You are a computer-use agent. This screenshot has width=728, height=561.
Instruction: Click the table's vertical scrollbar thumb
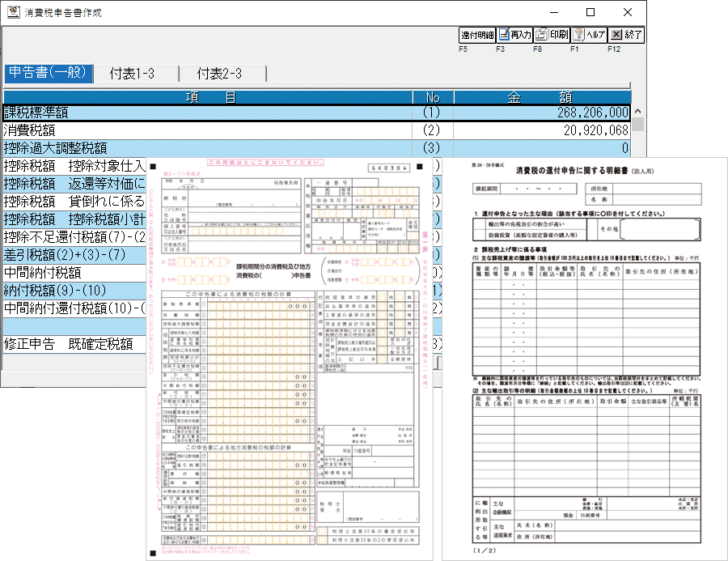(x=638, y=124)
